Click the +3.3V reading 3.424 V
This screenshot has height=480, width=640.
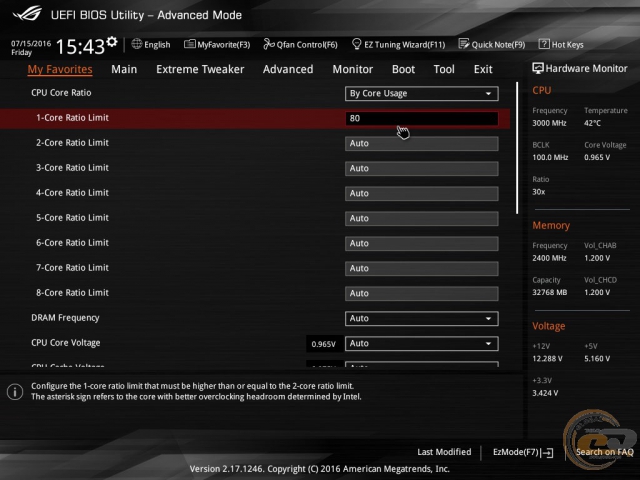[x=545, y=393]
